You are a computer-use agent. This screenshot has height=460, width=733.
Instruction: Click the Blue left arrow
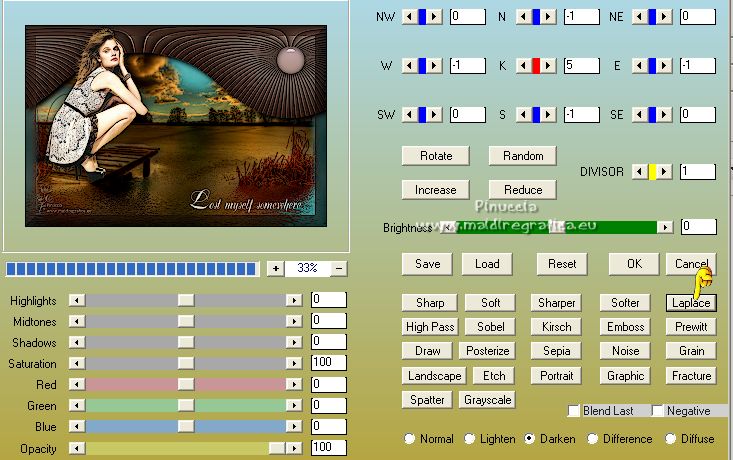pyautogui.click(x=77, y=426)
